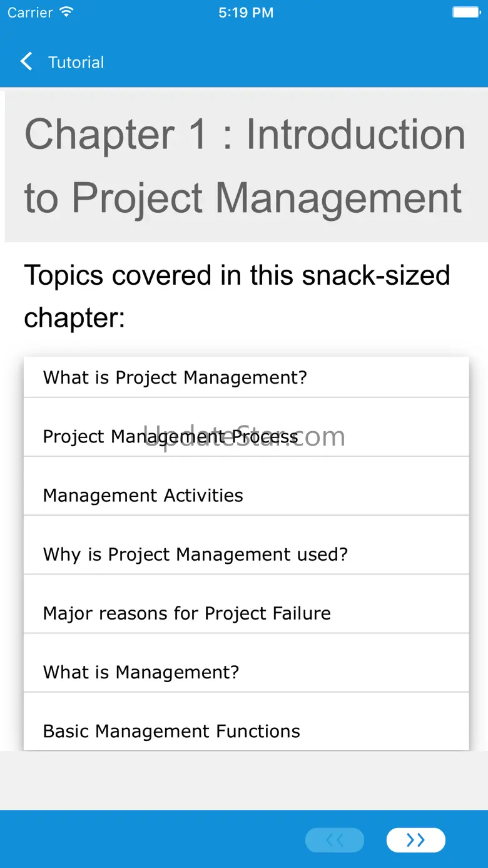Select 'Major reasons for Project Failure' topic
488x868 pixels.
(186, 613)
